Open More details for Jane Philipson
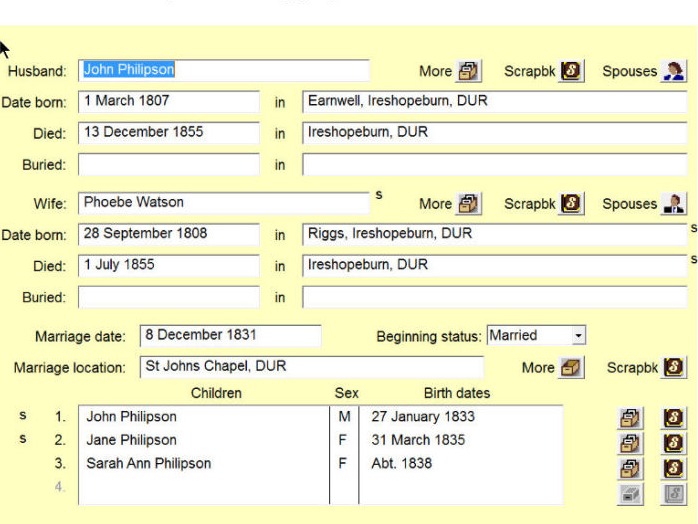Screen dimensions: 698x524 pyautogui.click(x=630, y=443)
